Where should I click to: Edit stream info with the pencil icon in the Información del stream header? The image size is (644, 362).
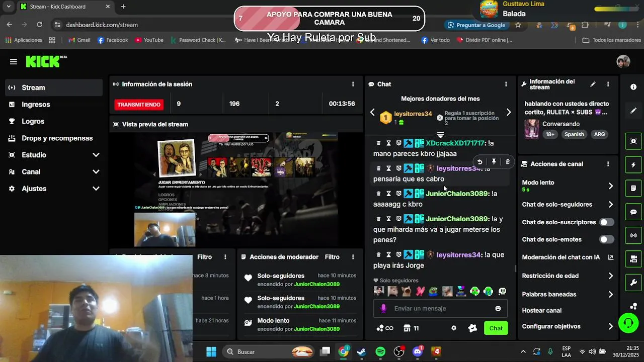593,84
